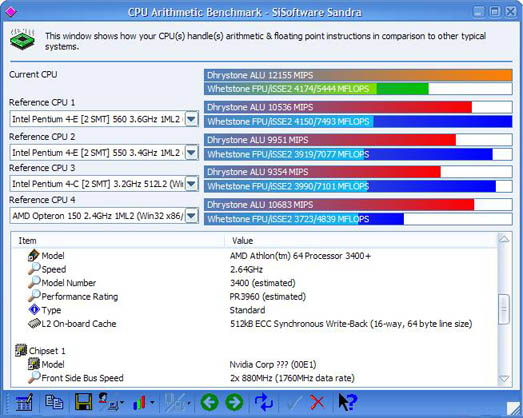Click the Whetstone 4150/7493 MFLOPS bar
This screenshot has height=418, width=523.
[358, 121]
